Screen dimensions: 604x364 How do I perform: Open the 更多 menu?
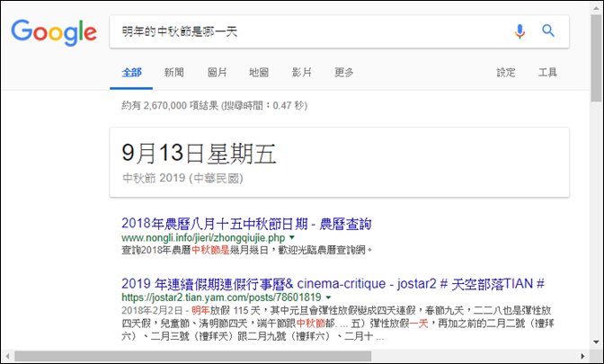[344, 72]
